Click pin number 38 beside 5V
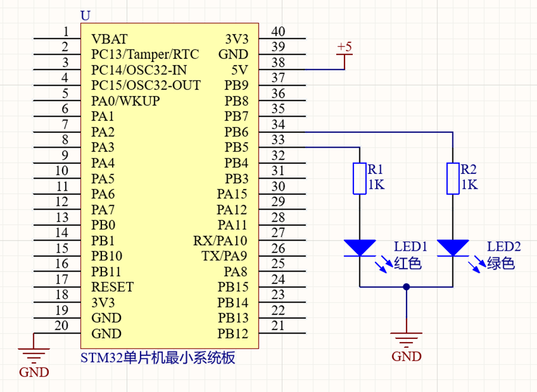Image resolution: width=537 pixels, height=392 pixels. pos(278,63)
